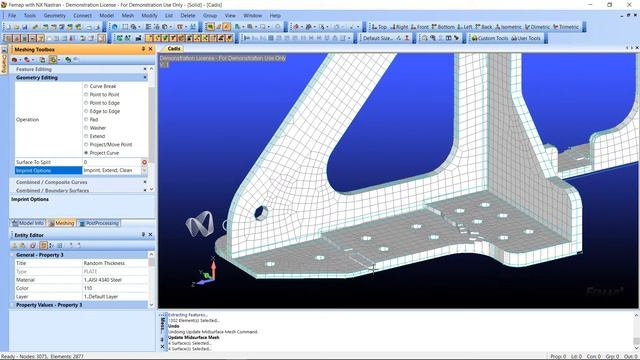Choose the Extend operation radio button
Screen dimensions: 640x360
click(86, 136)
